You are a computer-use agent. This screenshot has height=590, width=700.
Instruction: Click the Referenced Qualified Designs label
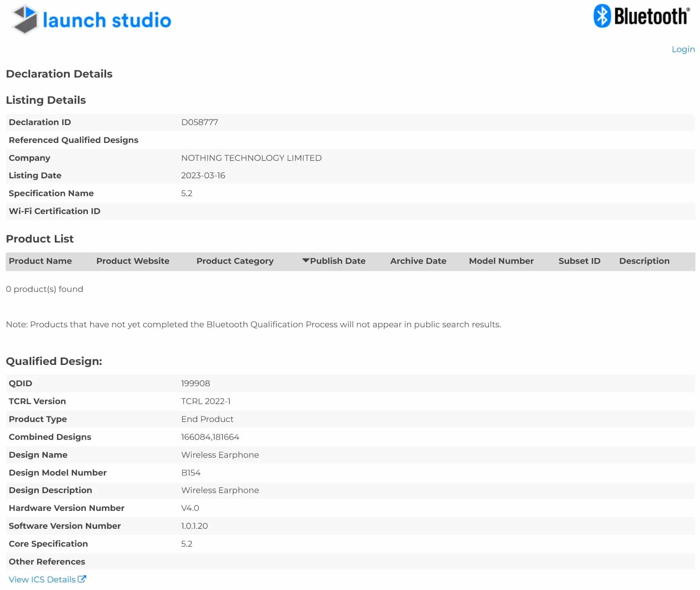click(73, 140)
